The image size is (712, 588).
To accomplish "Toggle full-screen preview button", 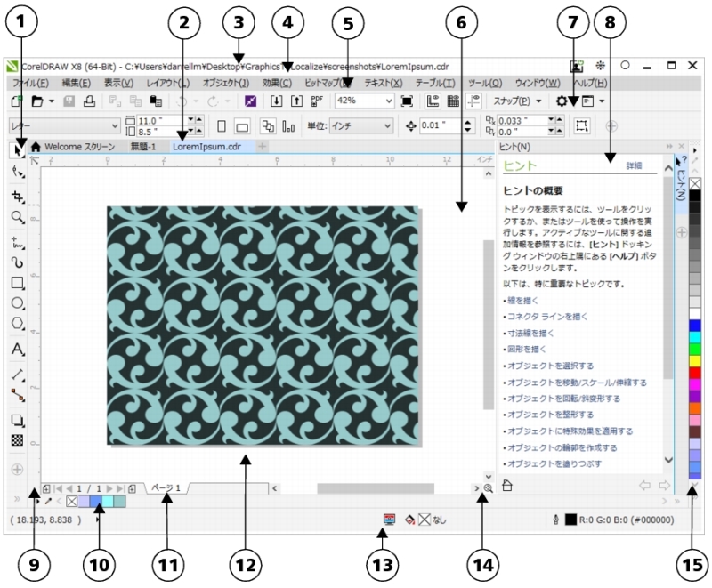I will [x=407, y=101].
